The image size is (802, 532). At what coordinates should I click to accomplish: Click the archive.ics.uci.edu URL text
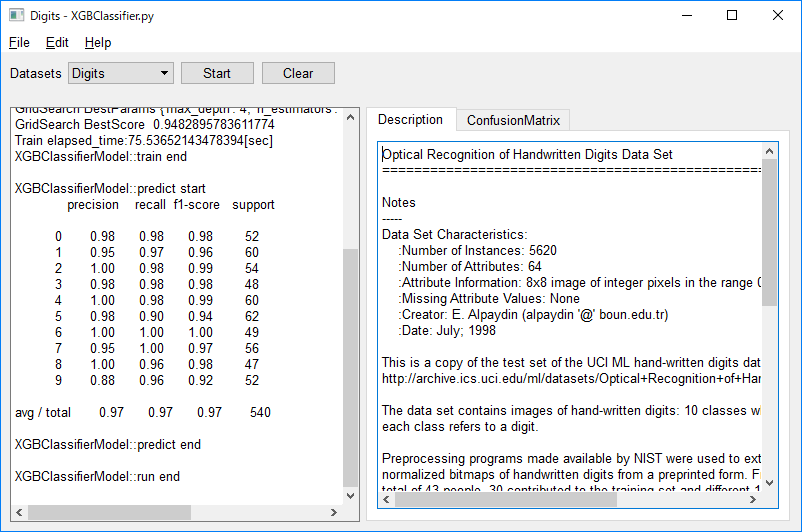tap(571, 378)
